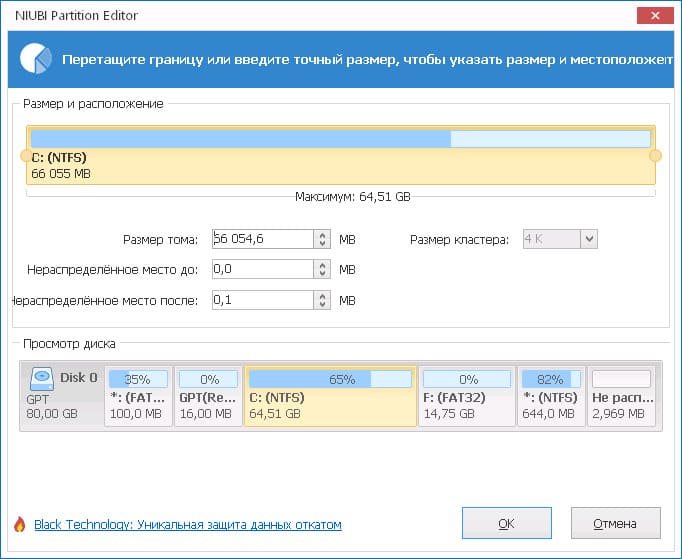Select the unallocated 2,969 MB block
The height and width of the screenshot is (559, 682).
click(622, 395)
